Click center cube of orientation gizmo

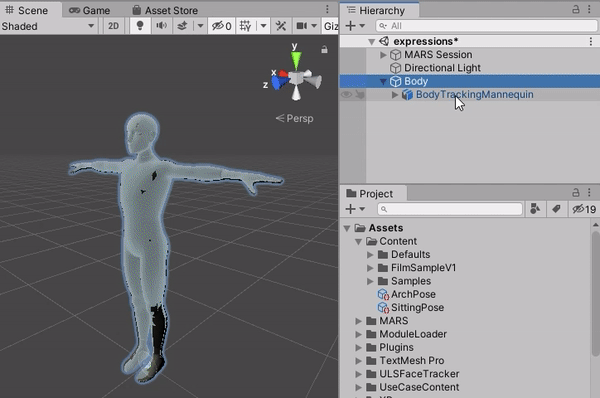click(296, 78)
